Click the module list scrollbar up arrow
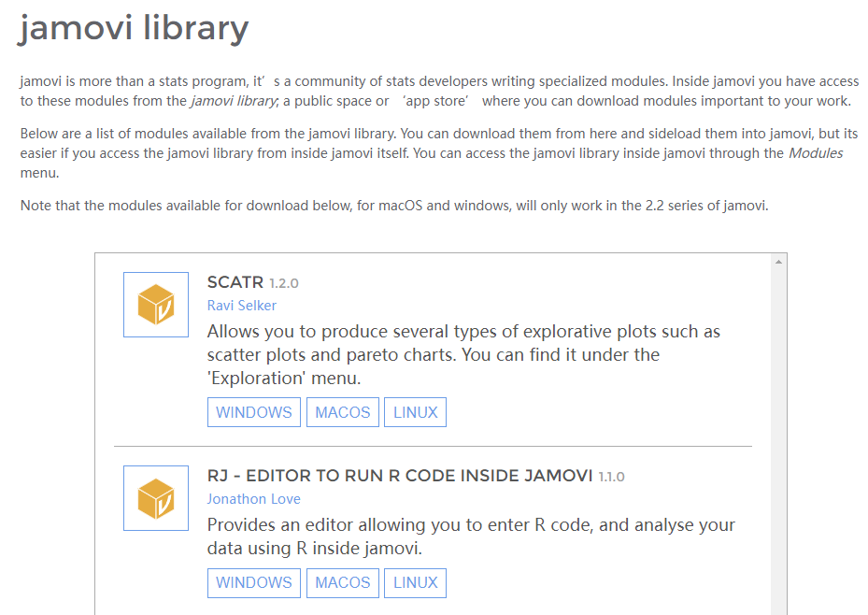 tap(778, 262)
